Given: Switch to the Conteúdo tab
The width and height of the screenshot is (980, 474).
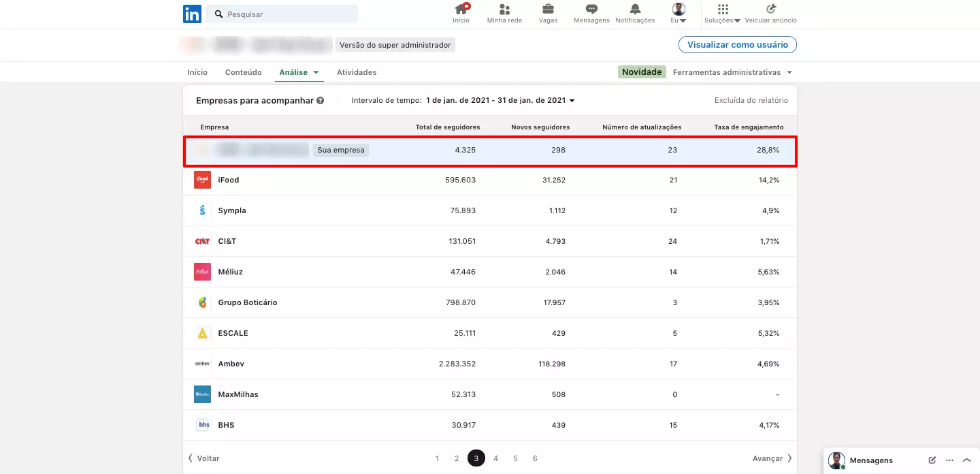Looking at the screenshot, I should coord(243,72).
